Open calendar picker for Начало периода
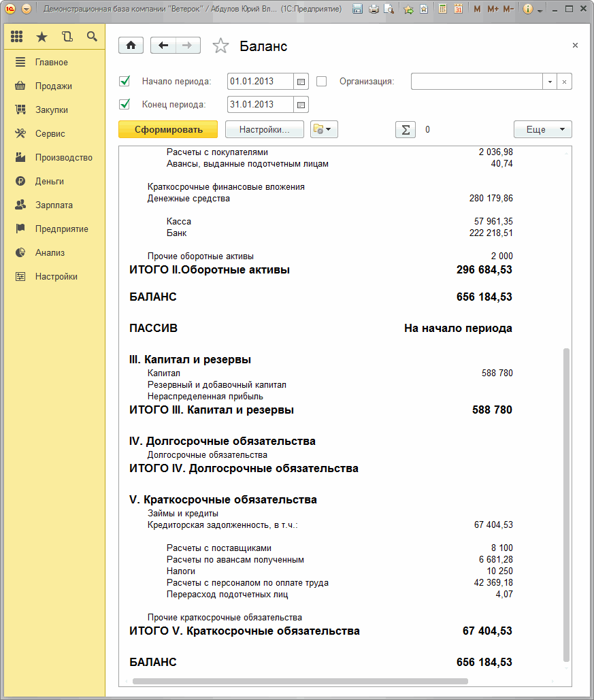The width and height of the screenshot is (594, 700). [x=301, y=82]
